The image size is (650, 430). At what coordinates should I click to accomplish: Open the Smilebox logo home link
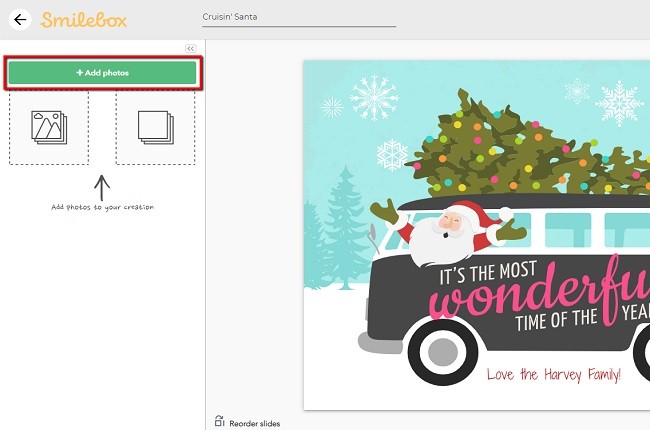coord(83,20)
